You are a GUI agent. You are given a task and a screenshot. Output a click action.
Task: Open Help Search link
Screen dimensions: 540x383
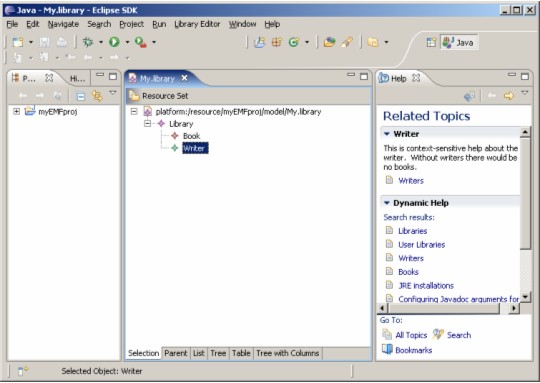[459, 335]
